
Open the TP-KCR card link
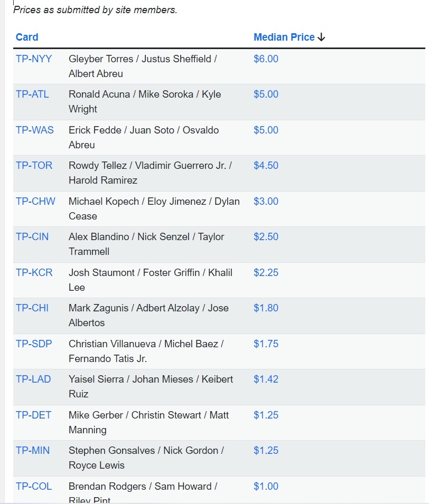tap(34, 273)
